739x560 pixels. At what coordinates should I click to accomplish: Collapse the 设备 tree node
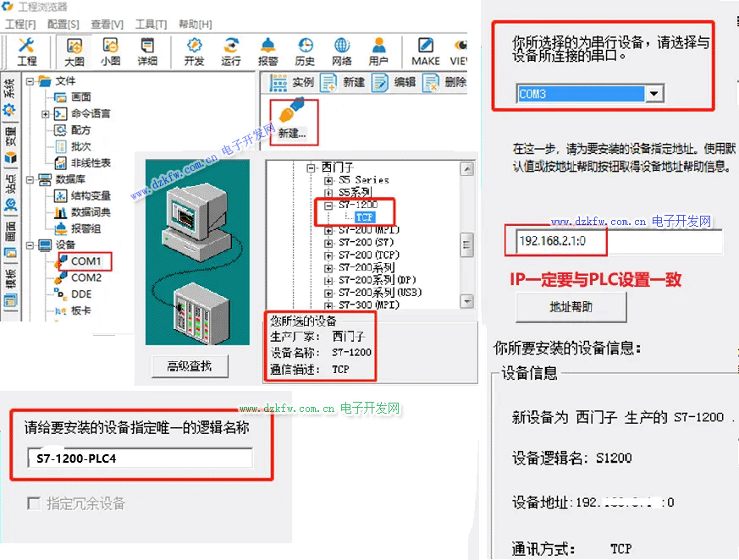(x=30, y=245)
